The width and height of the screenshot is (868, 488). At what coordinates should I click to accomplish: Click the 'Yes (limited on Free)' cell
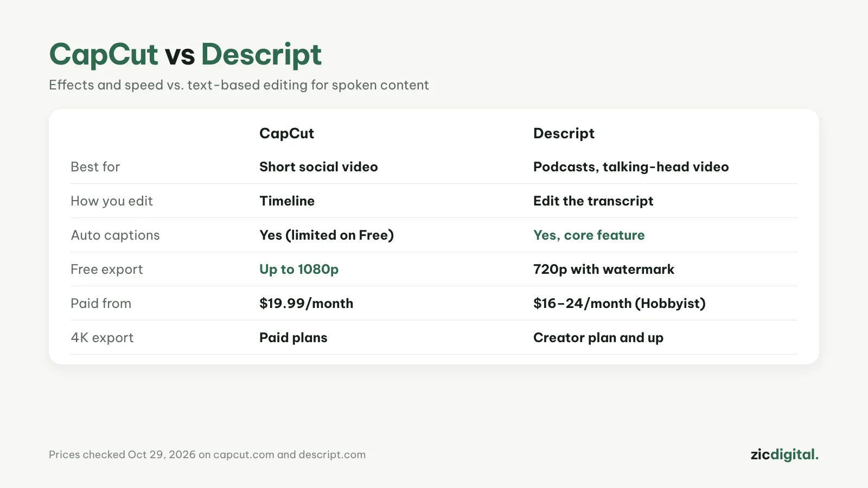327,235
